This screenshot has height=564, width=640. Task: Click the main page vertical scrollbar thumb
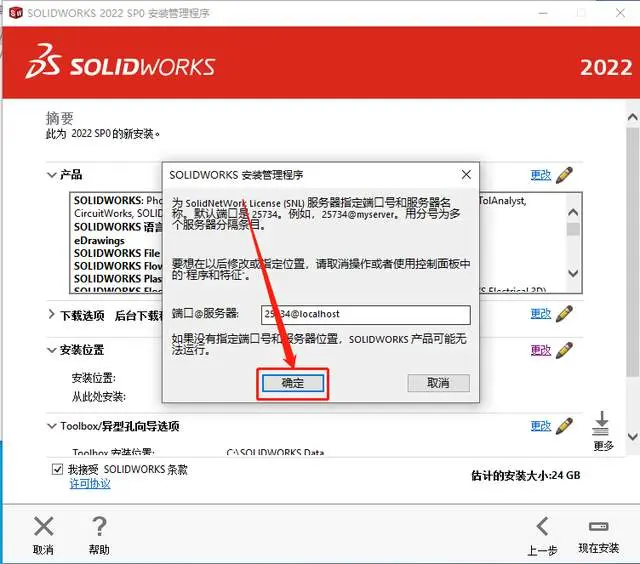[633, 253]
